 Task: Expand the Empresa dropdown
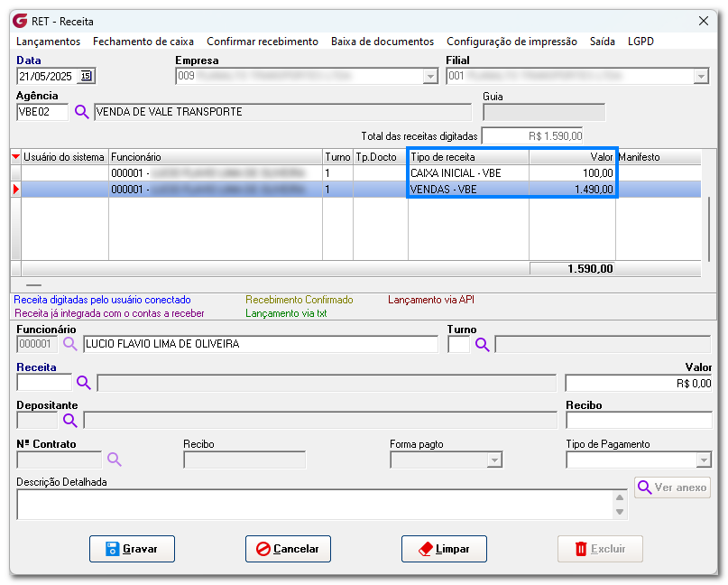pyautogui.click(x=430, y=76)
